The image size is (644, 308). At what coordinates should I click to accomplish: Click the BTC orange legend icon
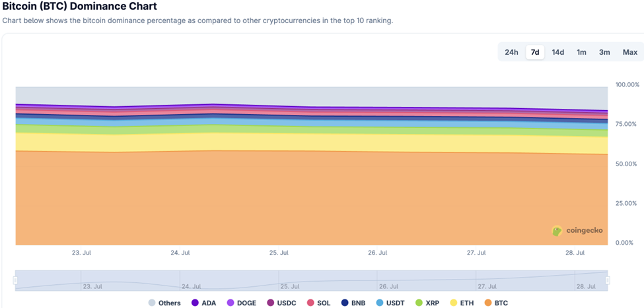[488, 303]
